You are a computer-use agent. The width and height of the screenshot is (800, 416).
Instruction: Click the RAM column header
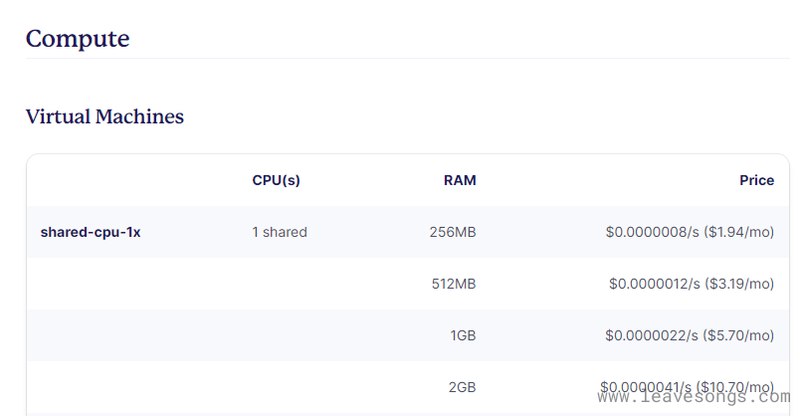click(x=460, y=180)
